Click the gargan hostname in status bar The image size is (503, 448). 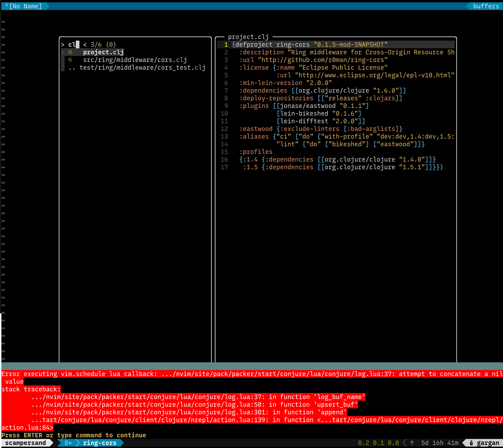click(x=488, y=443)
